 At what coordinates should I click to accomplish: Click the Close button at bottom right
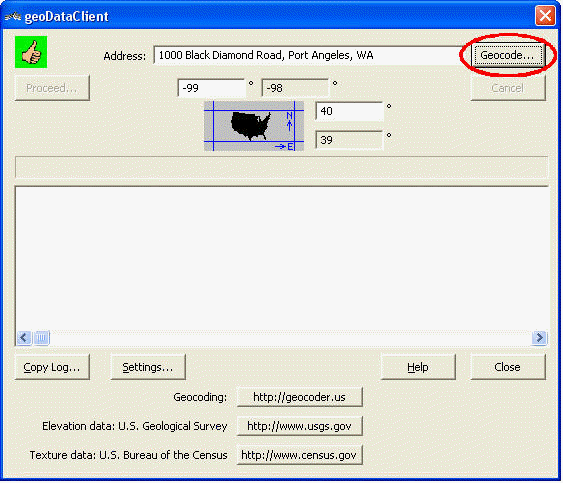point(508,367)
